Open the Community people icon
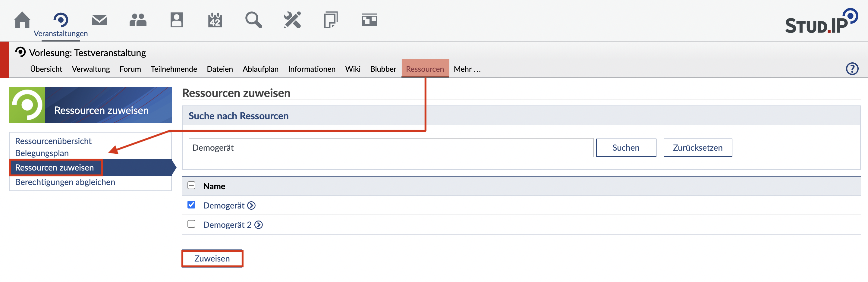Image resolution: width=868 pixels, height=282 pixels. click(138, 20)
